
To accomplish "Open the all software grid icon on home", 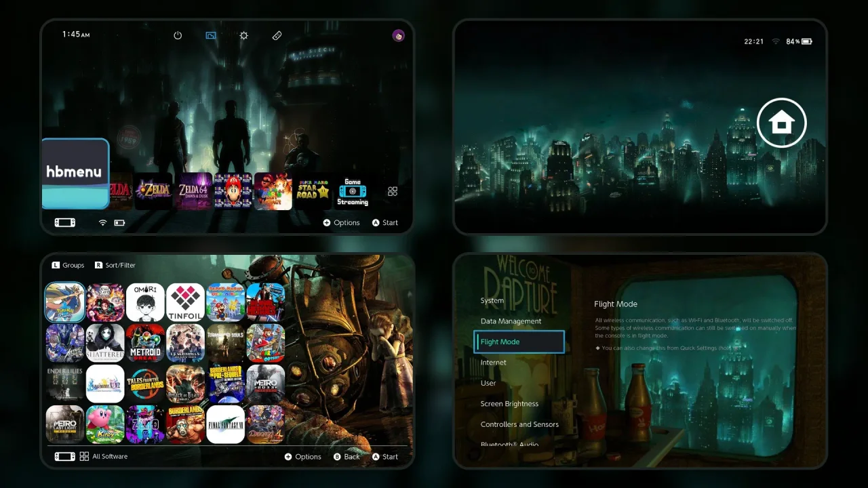I will coord(393,192).
